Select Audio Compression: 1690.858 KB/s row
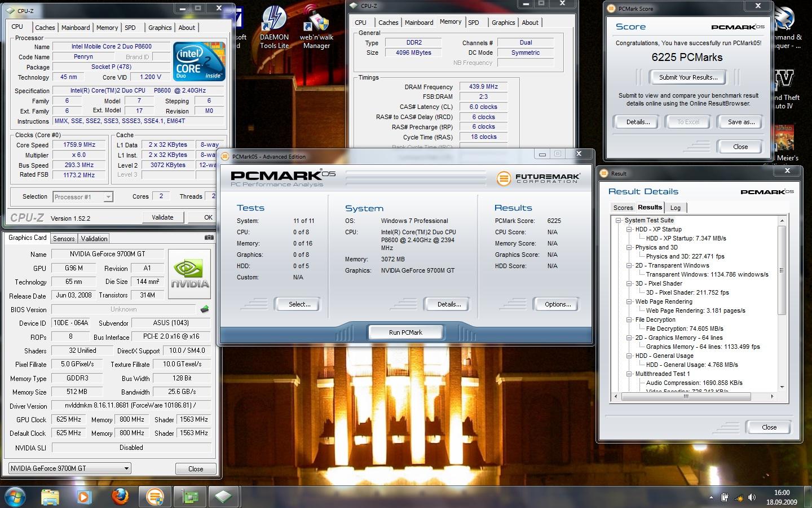The image size is (812, 508). coord(694,383)
